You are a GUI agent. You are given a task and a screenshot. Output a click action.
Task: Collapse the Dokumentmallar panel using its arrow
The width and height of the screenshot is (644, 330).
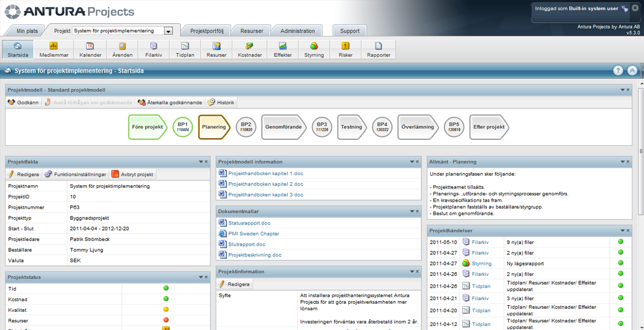point(412,212)
